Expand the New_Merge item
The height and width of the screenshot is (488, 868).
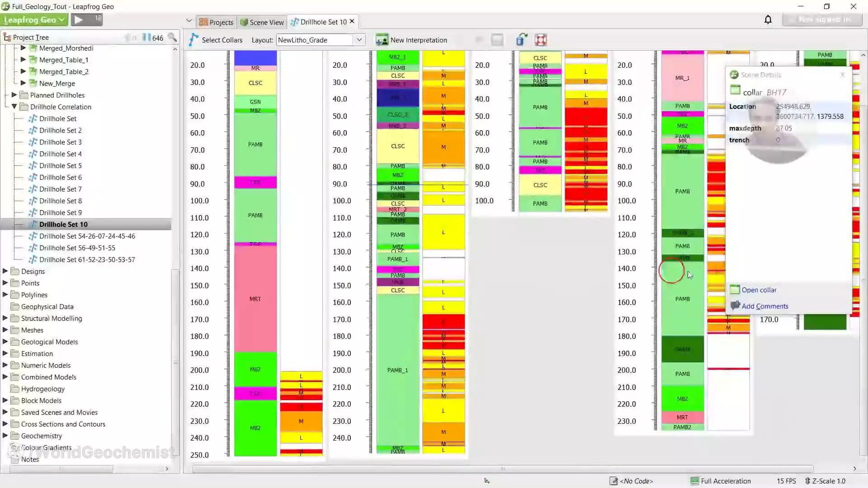click(23, 83)
